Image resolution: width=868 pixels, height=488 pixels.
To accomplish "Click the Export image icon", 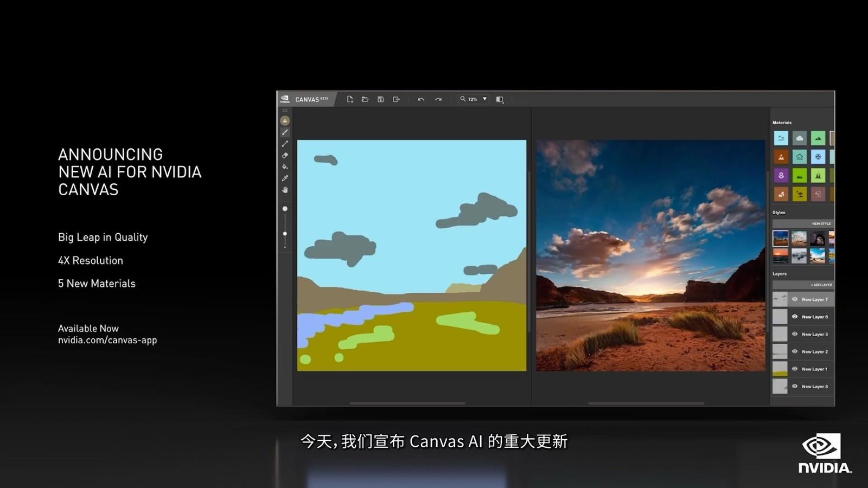I will (396, 99).
